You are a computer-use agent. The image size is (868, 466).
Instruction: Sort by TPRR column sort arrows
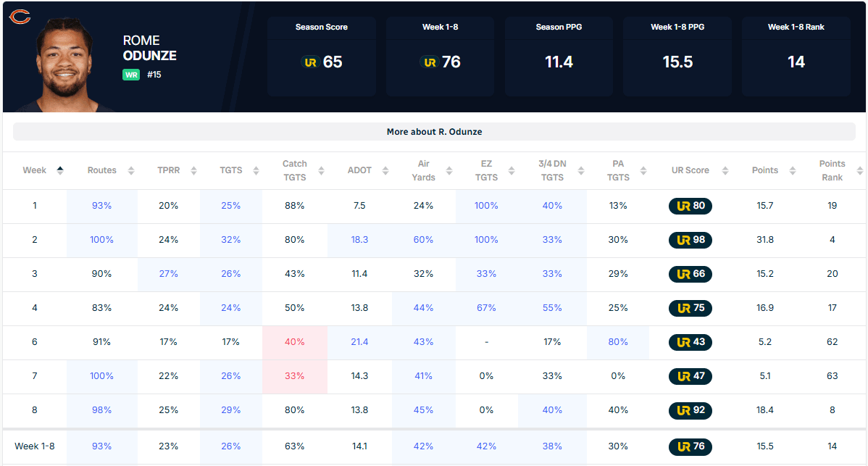click(x=193, y=170)
